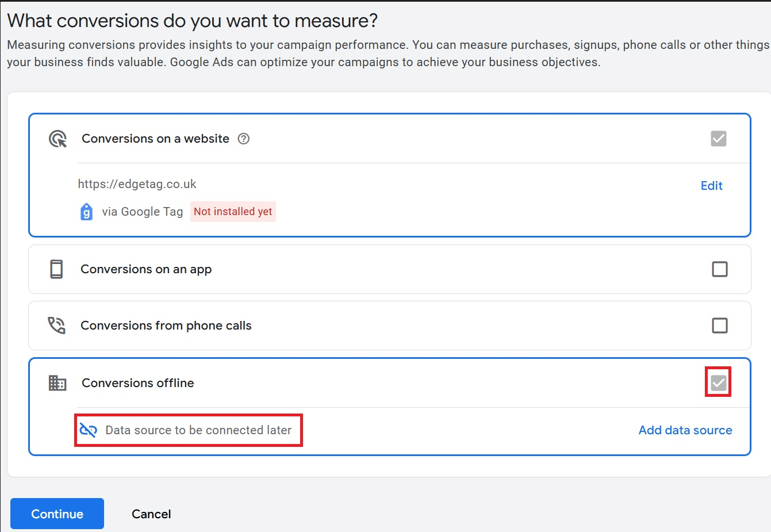Select the Conversions on an app label
771x532 pixels.
146,269
